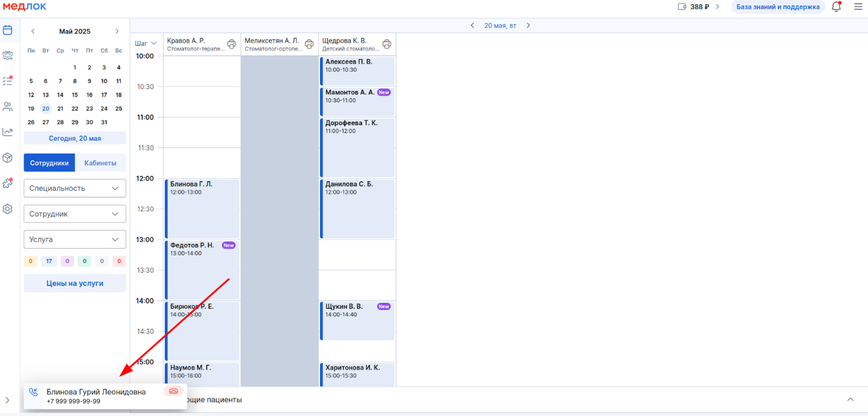Click the notifications bell icon
This screenshot has height=416, width=868.
(836, 7)
